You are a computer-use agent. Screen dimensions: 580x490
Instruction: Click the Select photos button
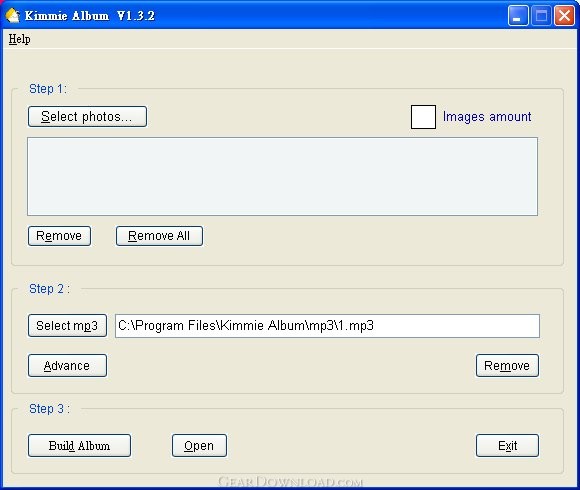(x=87, y=116)
